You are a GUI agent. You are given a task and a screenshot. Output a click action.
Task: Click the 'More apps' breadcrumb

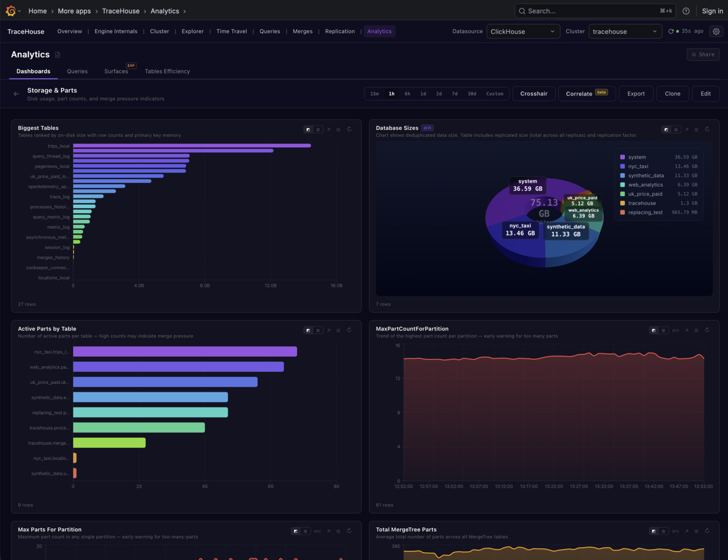(x=74, y=11)
